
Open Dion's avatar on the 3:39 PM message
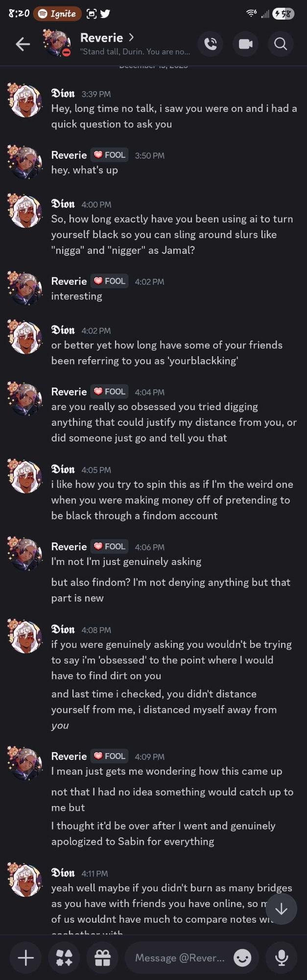click(24, 100)
